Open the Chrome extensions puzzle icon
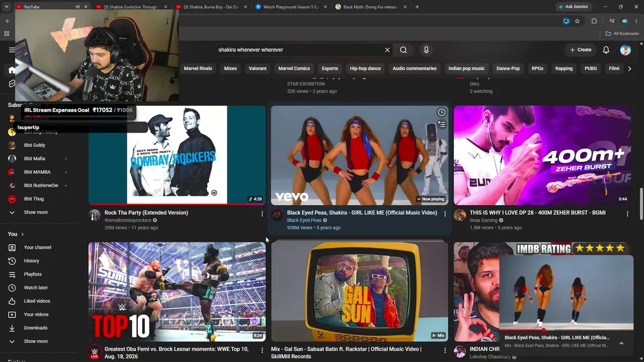Screen dimensions: 644x362 tap(594, 21)
